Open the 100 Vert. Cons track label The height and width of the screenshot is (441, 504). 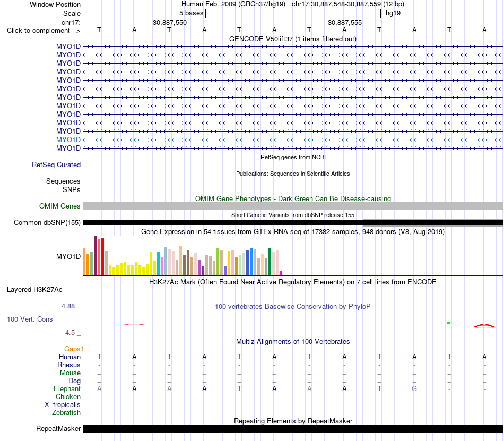pos(30,319)
